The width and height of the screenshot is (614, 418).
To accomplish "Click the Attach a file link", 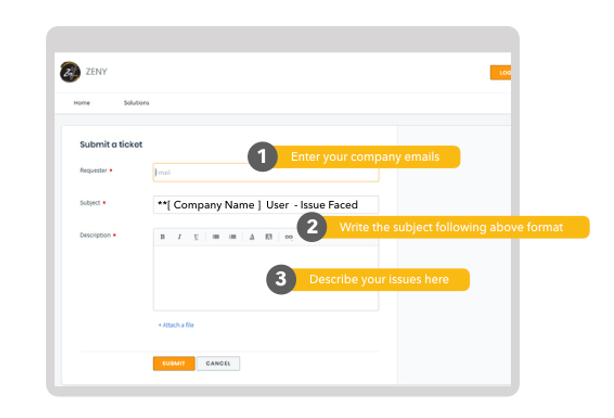I will pyautogui.click(x=176, y=325).
